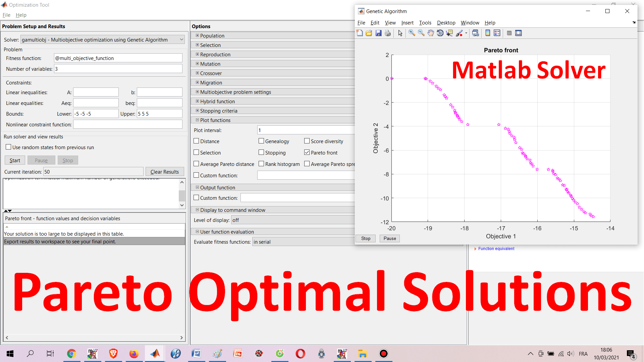
Task: Enable the Distance plot function checkbox
Action: pyautogui.click(x=197, y=141)
